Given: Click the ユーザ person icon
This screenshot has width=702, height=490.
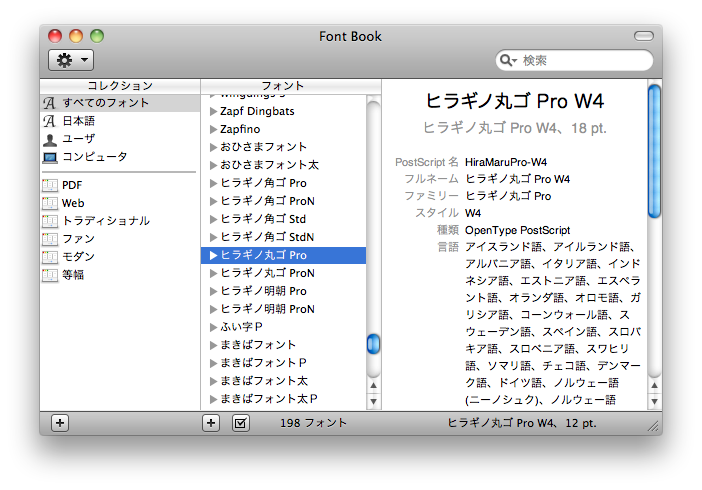Looking at the screenshot, I should tap(50, 139).
